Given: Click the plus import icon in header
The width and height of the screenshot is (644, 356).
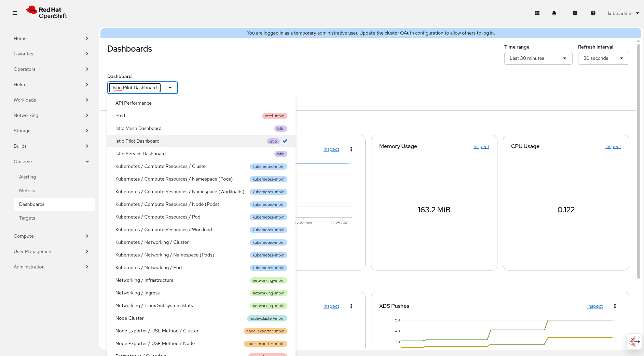Looking at the screenshot, I should tap(575, 13).
